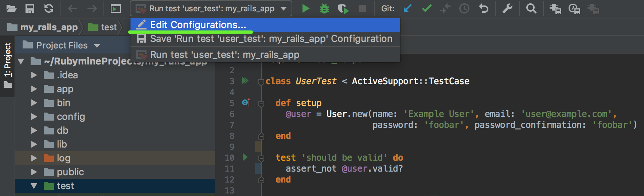Run with coverage shield icon

(343, 8)
